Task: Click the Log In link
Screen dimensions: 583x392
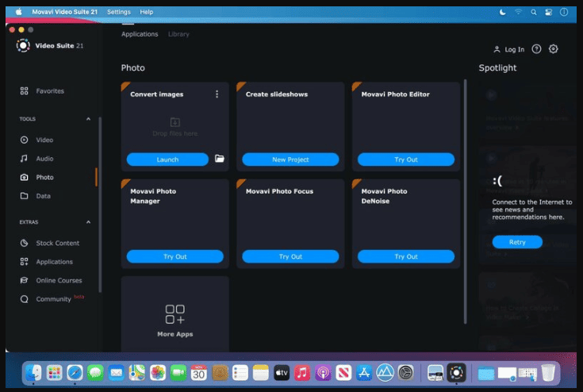Action: [514, 49]
